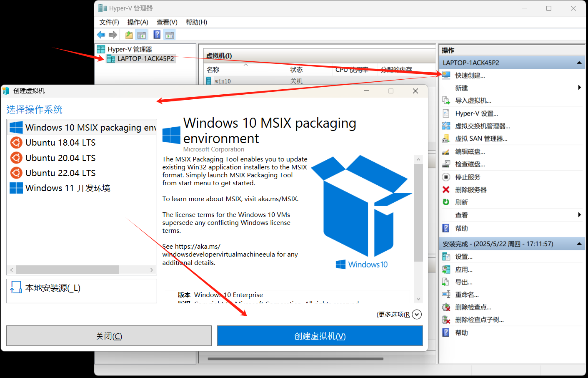
Task: Click the Hyper-V 设置 icon
Action: coord(446,113)
